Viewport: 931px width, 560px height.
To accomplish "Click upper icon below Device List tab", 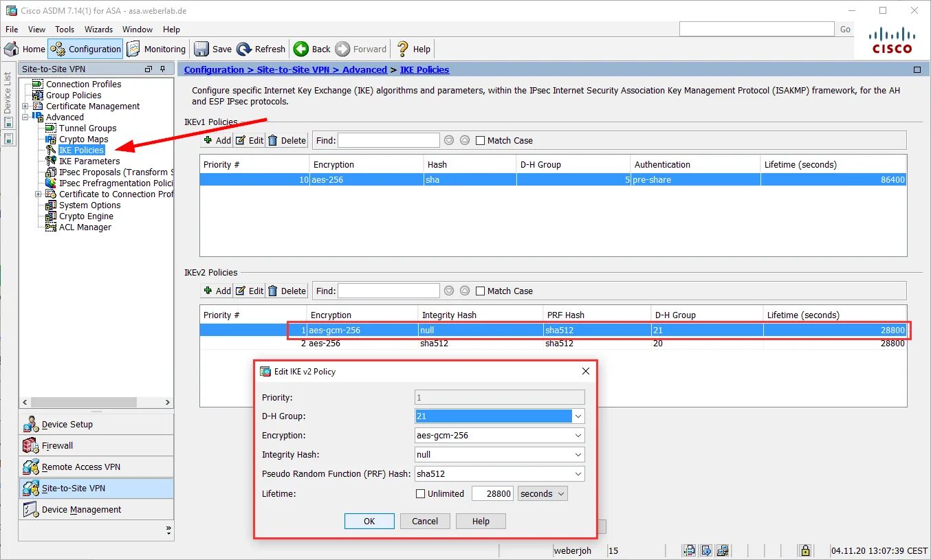I will tap(8, 122).
